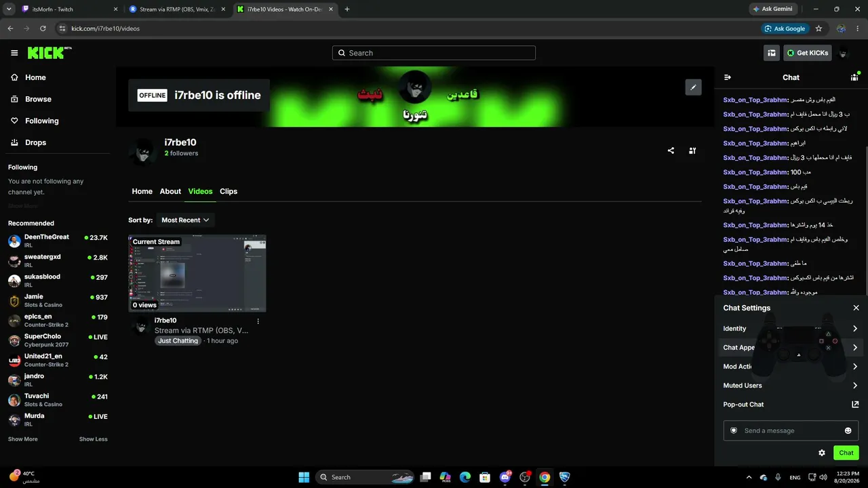Switch to the itsMorfn Twitch browser tab
868x488 pixels.
[68, 9]
